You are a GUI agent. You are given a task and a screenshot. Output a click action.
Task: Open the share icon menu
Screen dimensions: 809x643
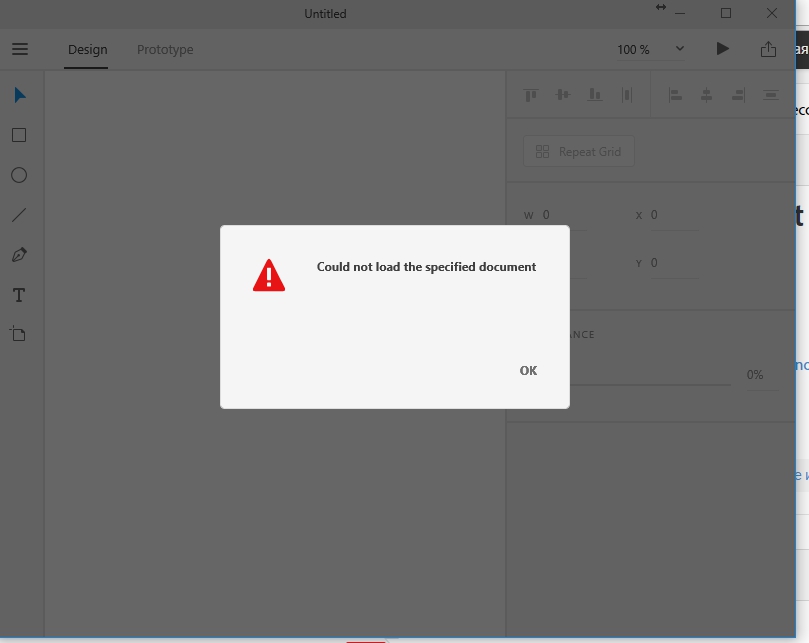[768, 49]
